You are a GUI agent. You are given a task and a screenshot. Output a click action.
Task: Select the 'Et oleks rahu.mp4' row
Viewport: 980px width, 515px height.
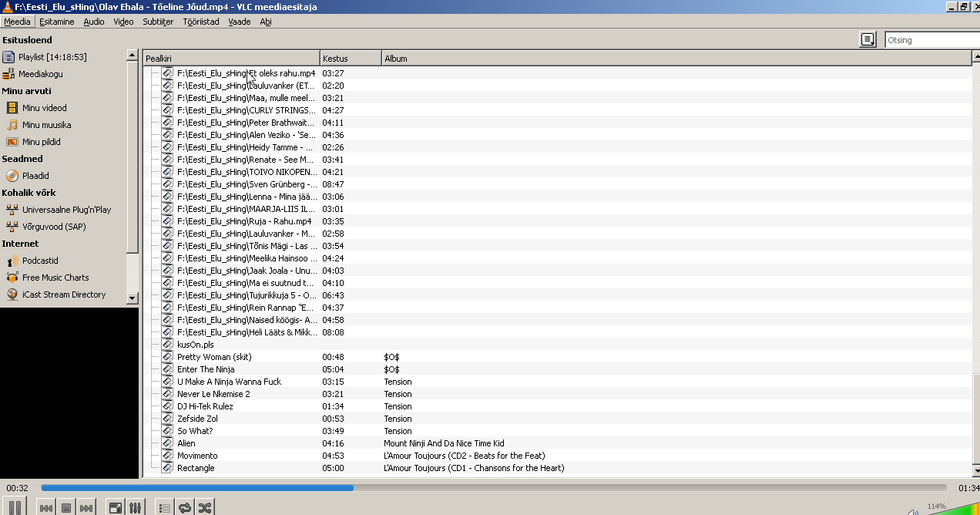pyautogui.click(x=558, y=73)
